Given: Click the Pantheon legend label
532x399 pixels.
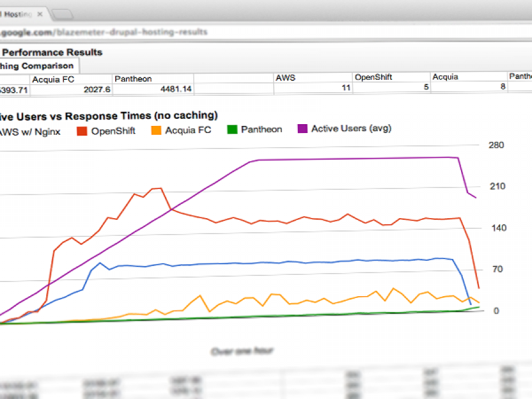Looking at the screenshot, I should 262,129.
